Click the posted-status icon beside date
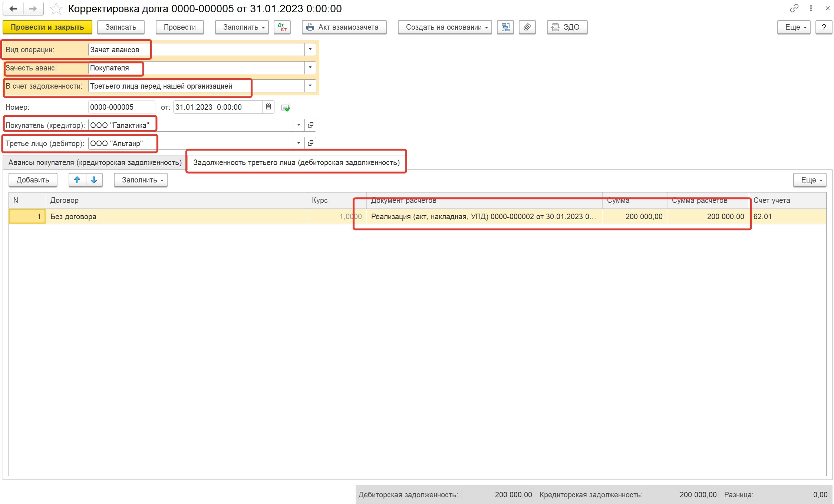The image size is (834, 504). 286,108
